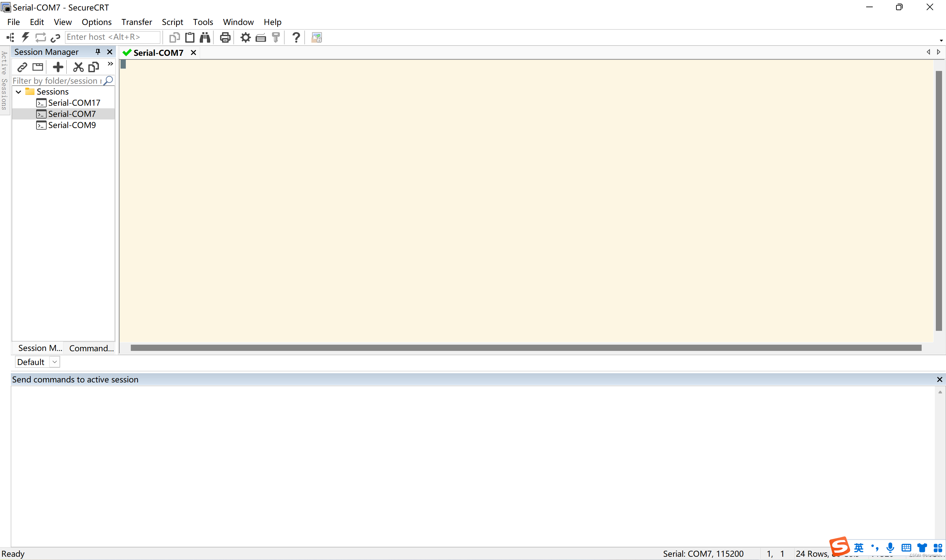Click the new session plus icon
Screen dimensions: 946x560
click(58, 67)
